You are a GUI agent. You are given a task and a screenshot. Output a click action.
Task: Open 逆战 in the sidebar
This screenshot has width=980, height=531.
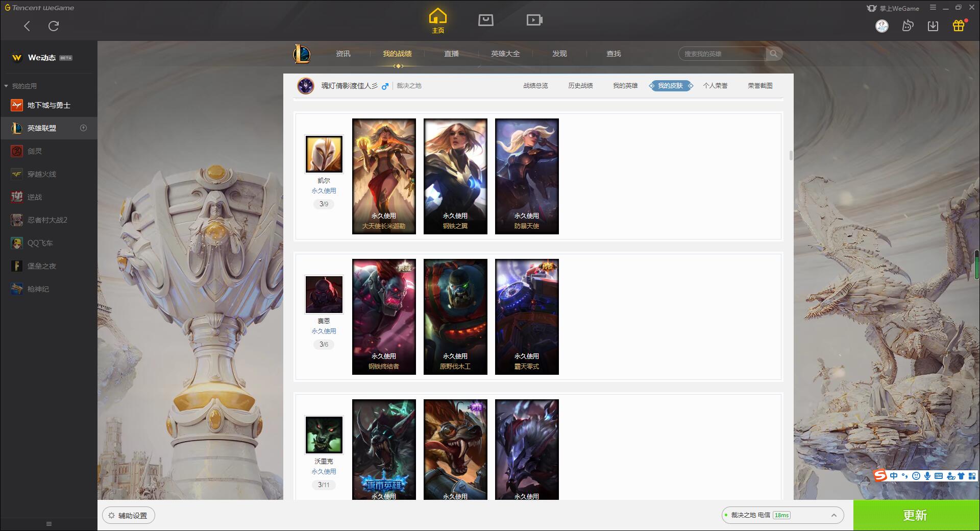point(48,197)
